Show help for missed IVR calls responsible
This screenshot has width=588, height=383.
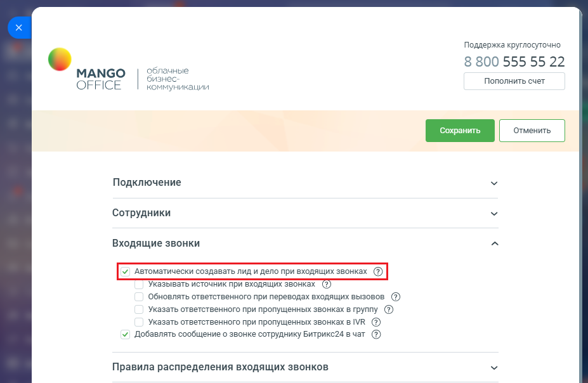click(x=376, y=322)
